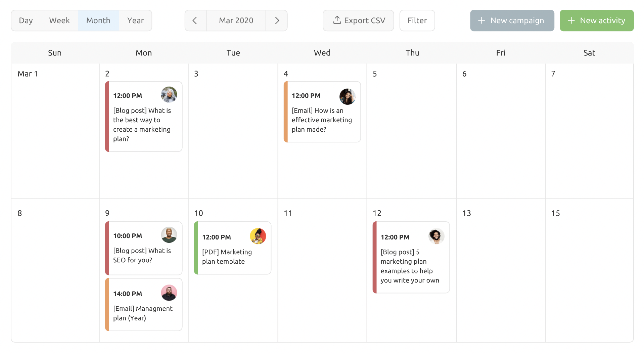The image size is (644, 354).
Task: Open avatar on March 4 email card
Action: click(348, 96)
